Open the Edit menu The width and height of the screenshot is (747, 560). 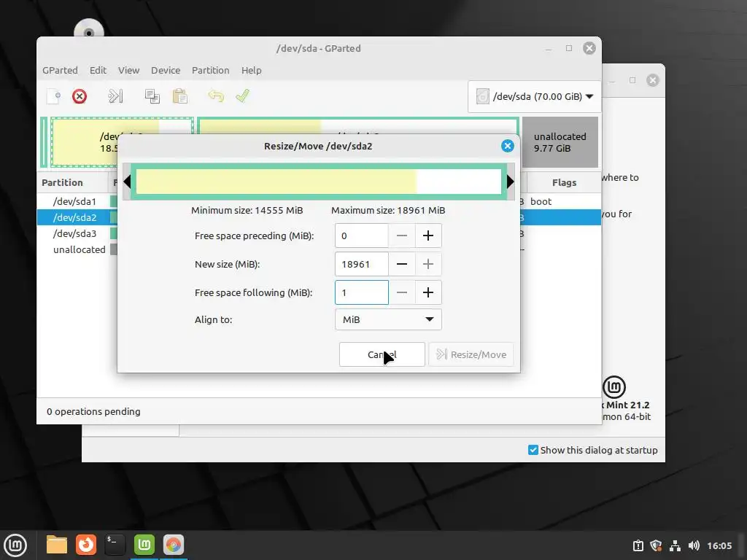click(98, 71)
